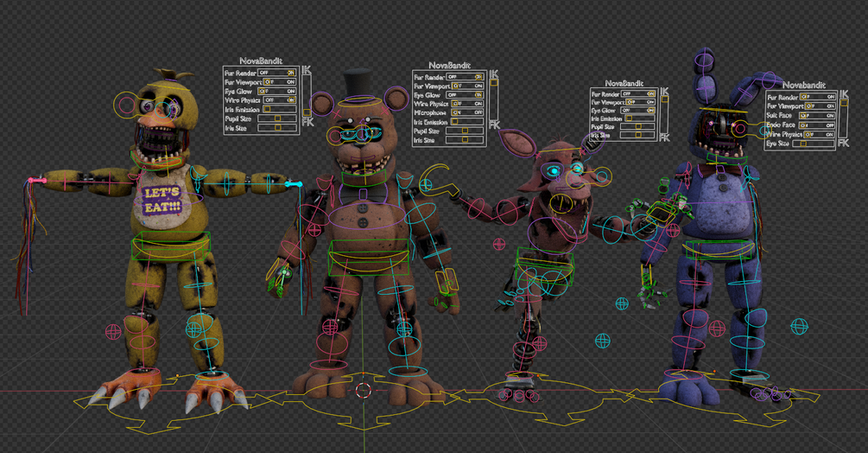Select Freddy's Iris Emission slider handle
The width and height of the screenshot is (868, 453).
click(x=454, y=121)
